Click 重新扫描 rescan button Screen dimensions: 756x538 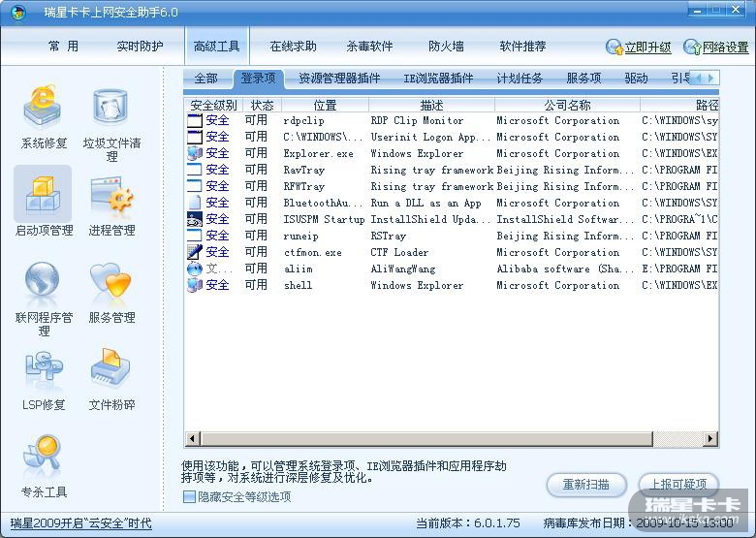pyautogui.click(x=586, y=484)
